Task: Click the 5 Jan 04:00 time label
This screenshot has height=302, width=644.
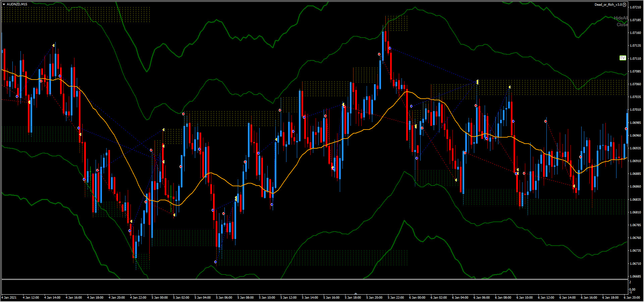Action: pyautogui.click(x=203, y=298)
